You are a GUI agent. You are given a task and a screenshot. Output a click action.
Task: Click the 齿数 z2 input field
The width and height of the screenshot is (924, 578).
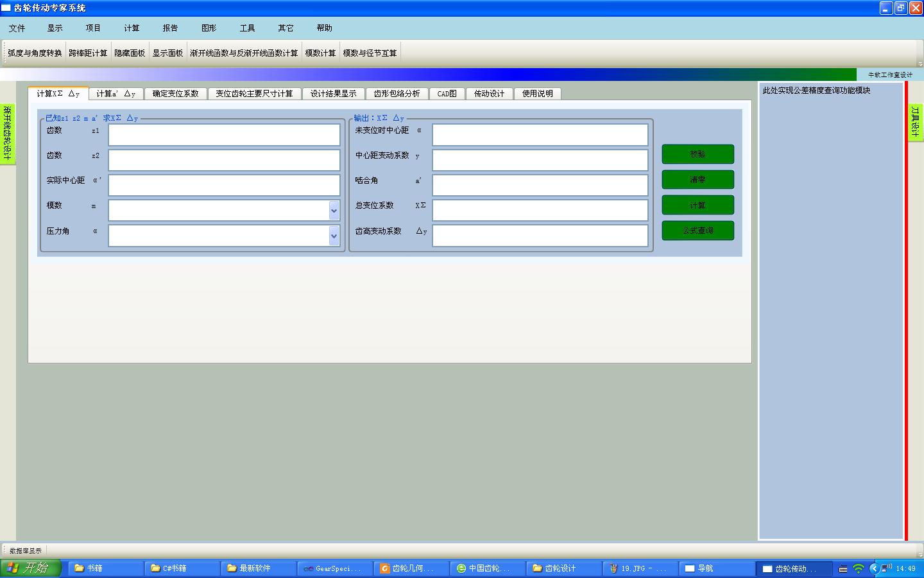click(224, 160)
